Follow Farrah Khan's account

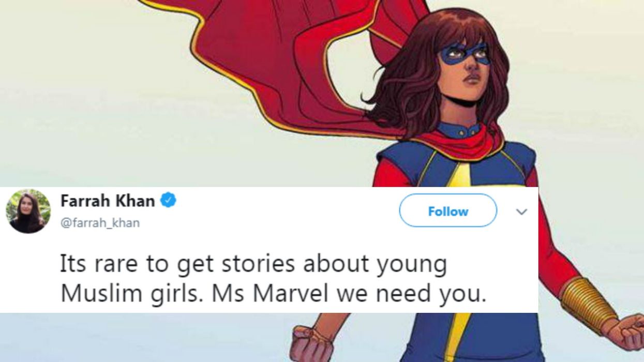448,211
